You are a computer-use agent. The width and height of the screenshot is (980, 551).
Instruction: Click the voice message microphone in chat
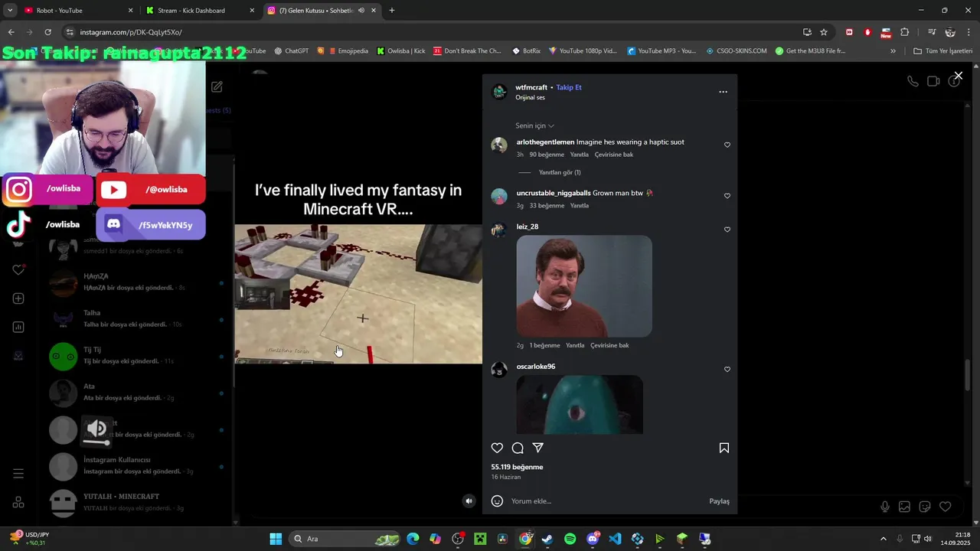(x=885, y=507)
